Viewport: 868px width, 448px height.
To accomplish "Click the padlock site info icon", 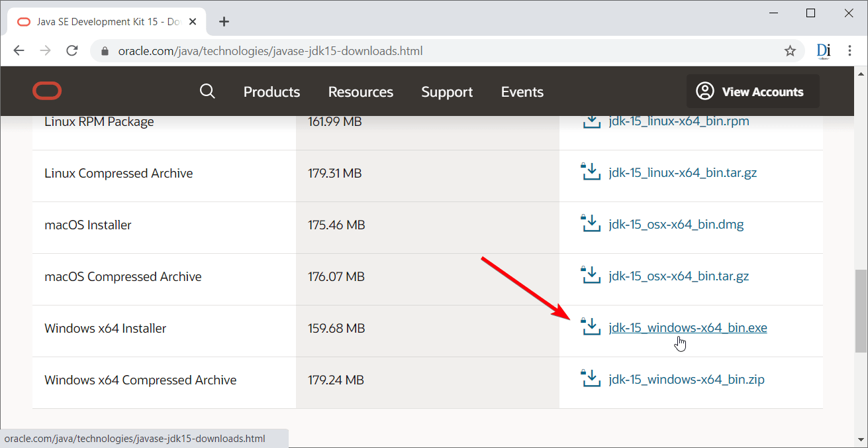I will pos(104,51).
